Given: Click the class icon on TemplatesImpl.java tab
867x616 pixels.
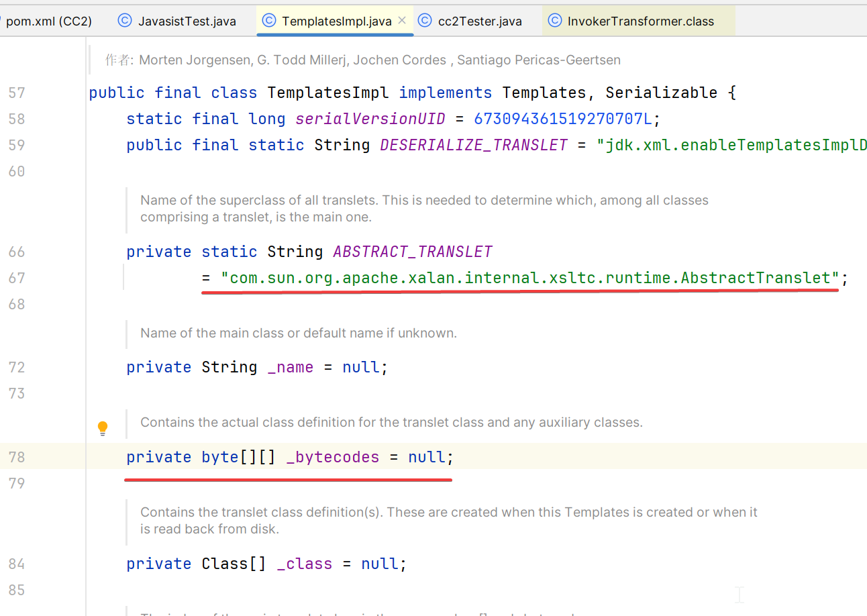Looking at the screenshot, I should coord(268,21).
